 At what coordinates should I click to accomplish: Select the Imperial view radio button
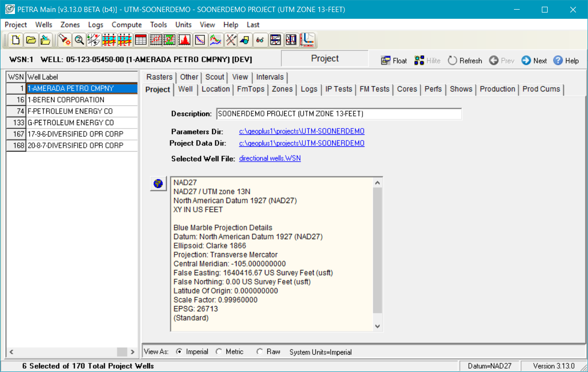pos(179,352)
